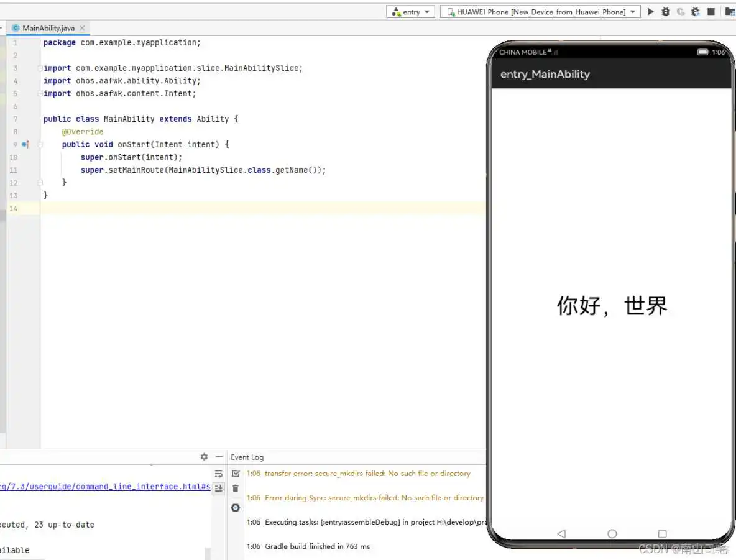Open Profiler via the bug-with-gear icon
The width and height of the screenshot is (736, 560).
[695, 11]
